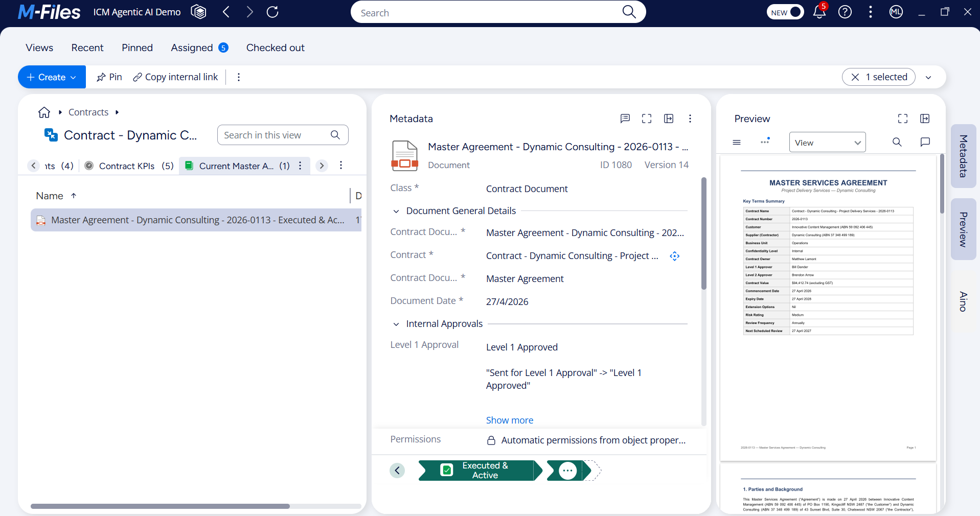The width and height of the screenshot is (980, 516).
Task: Pop out Metadata panel
Action: point(669,119)
